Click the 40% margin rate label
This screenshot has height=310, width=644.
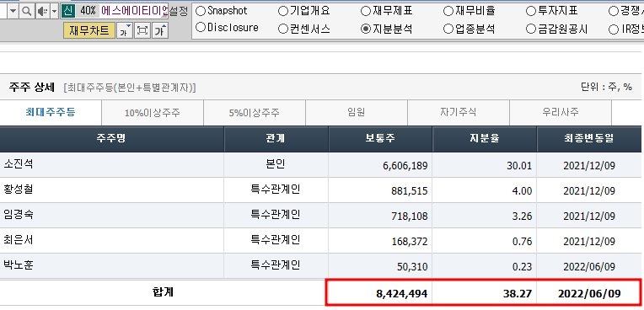point(88,12)
